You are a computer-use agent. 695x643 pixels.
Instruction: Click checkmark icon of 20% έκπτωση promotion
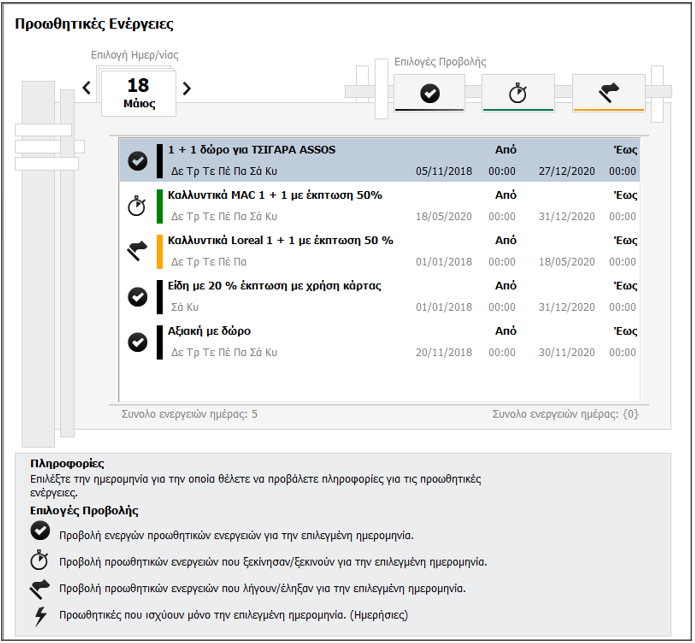pyautogui.click(x=138, y=296)
